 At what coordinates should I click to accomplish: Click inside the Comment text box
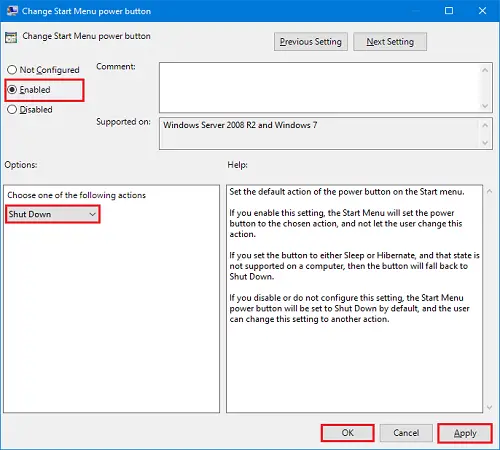319,87
